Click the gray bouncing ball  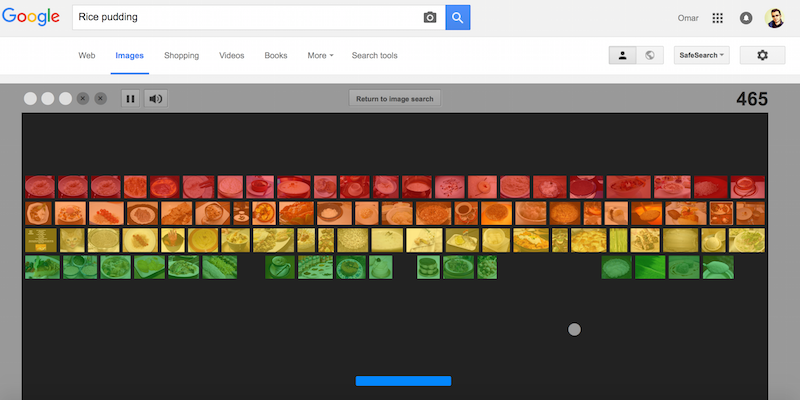point(574,330)
